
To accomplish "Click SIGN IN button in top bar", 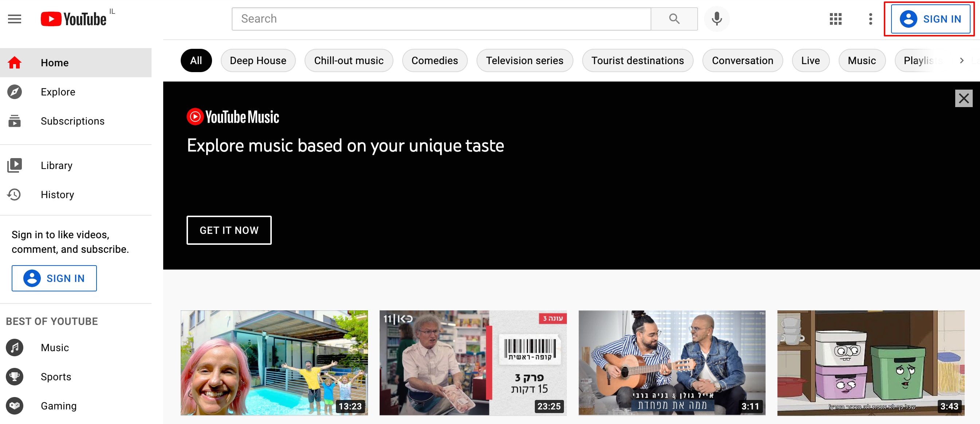I will point(930,19).
